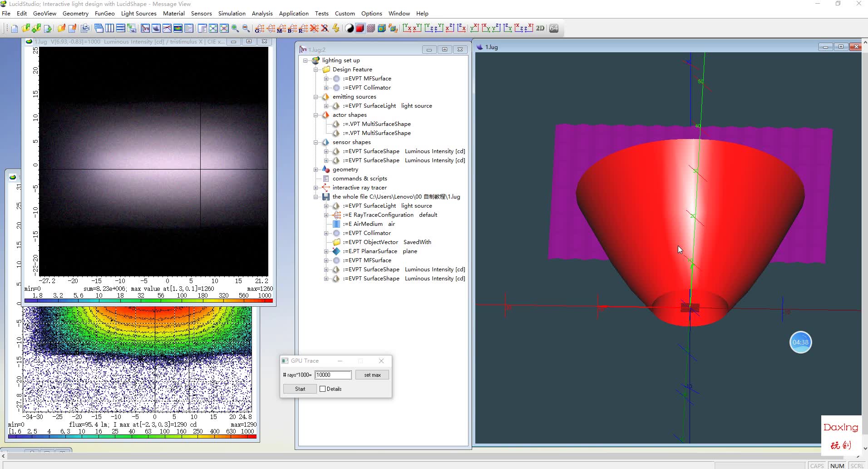Select the red solid cube shading icon
Image resolution: width=868 pixels, height=469 pixels.
[360, 29]
